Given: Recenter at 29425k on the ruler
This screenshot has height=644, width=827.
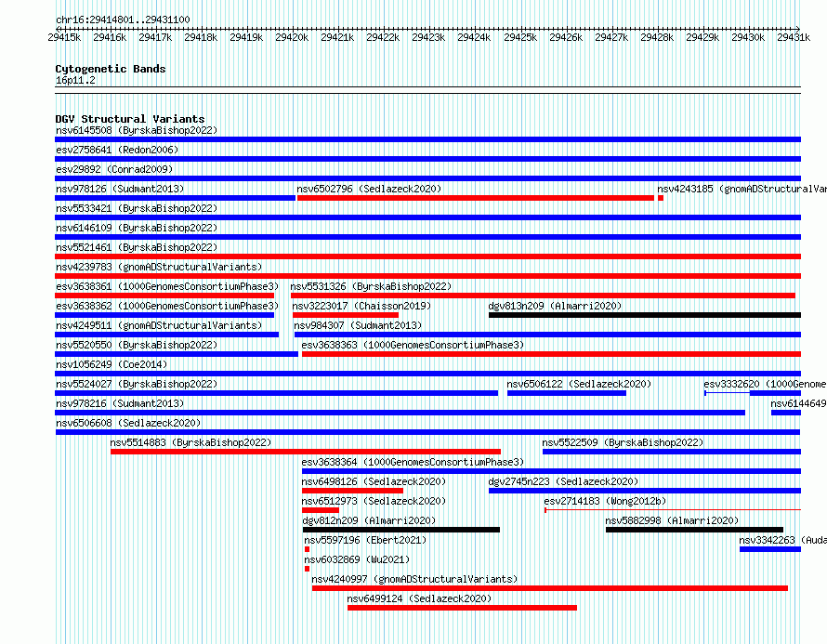Looking at the screenshot, I should (x=520, y=37).
